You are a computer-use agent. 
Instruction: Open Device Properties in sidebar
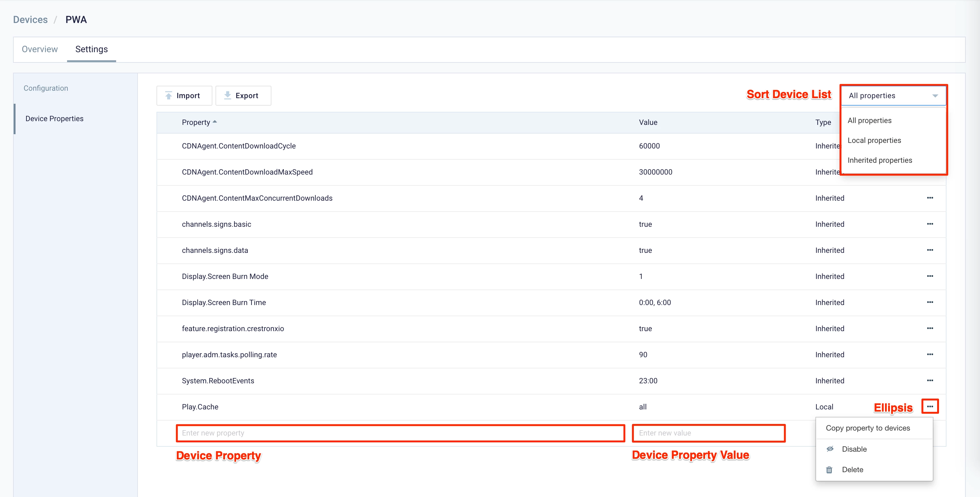point(54,119)
